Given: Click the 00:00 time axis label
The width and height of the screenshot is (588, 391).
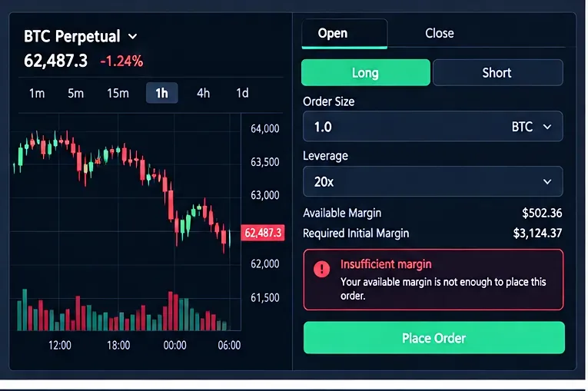Looking at the screenshot, I should [x=174, y=345].
